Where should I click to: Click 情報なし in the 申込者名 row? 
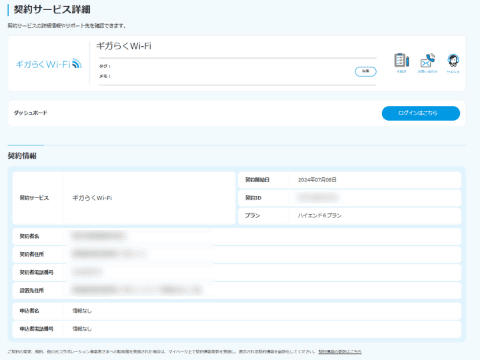[x=82, y=311]
